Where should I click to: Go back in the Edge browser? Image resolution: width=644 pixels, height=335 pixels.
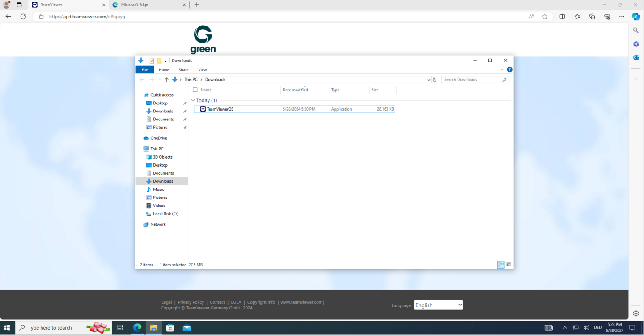pos(8,17)
